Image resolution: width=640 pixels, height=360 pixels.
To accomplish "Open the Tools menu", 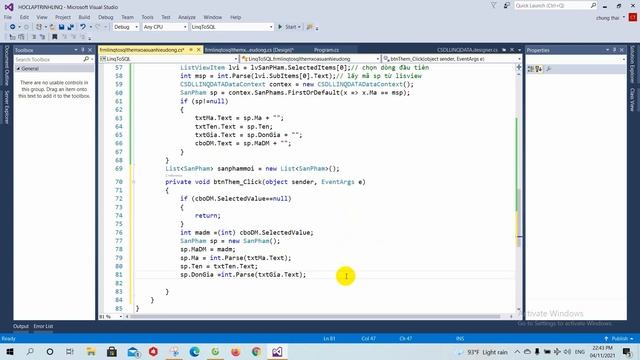I will [147, 17].
